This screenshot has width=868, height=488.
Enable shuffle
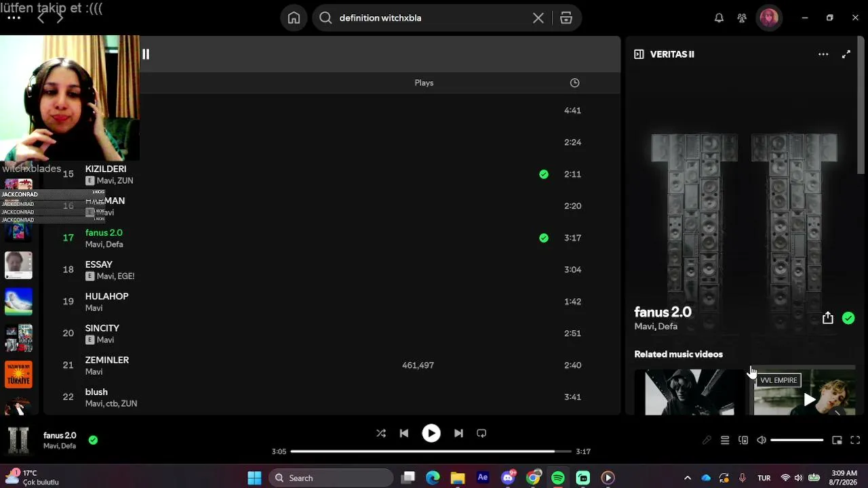point(381,433)
